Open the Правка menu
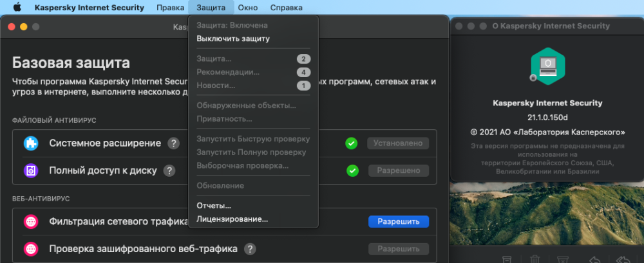644x263 pixels. (x=171, y=7)
